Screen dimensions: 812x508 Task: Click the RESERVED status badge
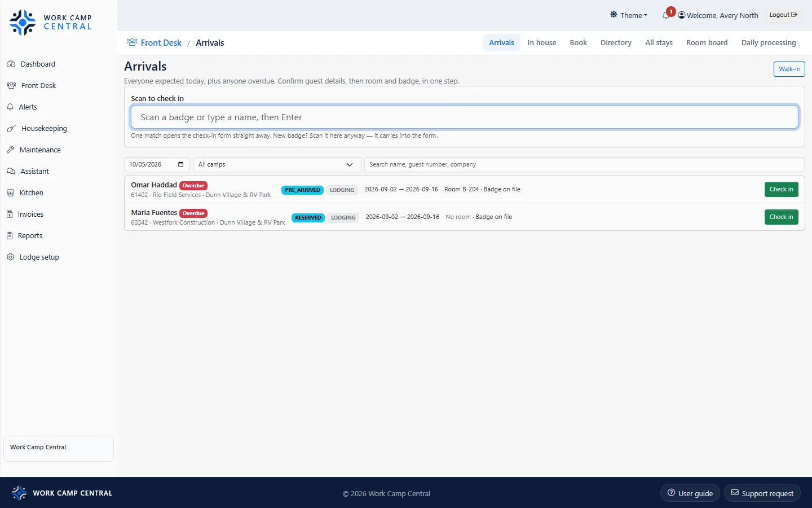point(308,218)
